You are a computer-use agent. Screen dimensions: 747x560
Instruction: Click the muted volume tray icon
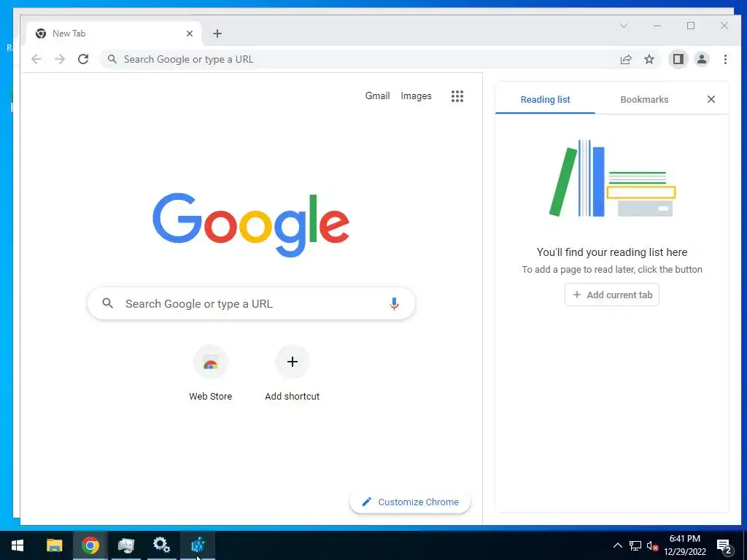click(x=652, y=545)
